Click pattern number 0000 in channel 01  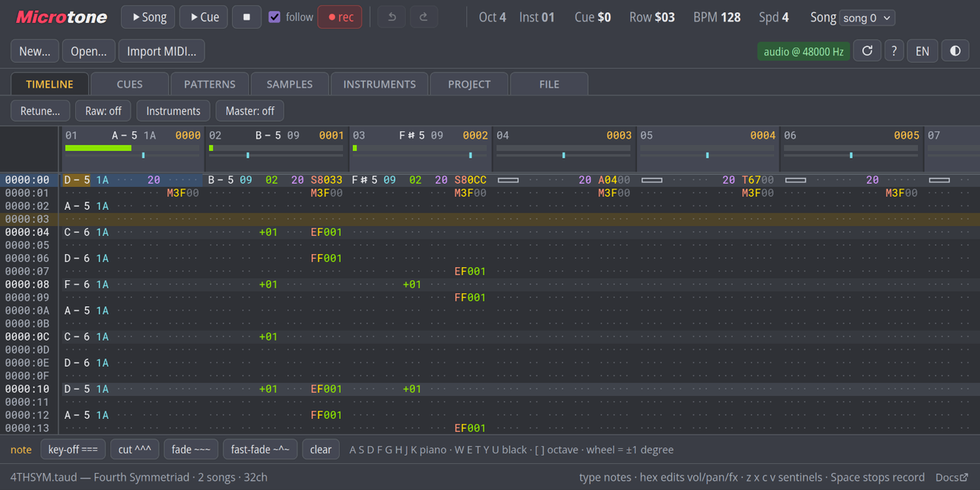(x=188, y=136)
